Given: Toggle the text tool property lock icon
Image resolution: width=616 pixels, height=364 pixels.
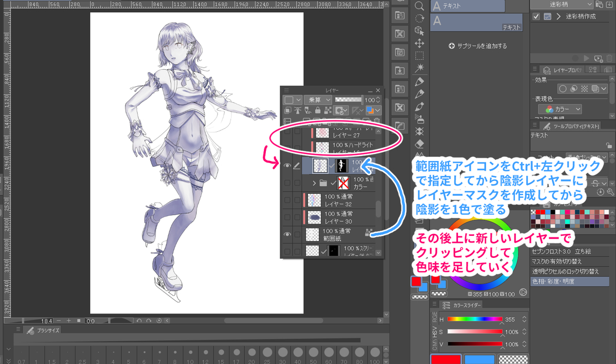Looking at the screenshot, I should (609, 146).
